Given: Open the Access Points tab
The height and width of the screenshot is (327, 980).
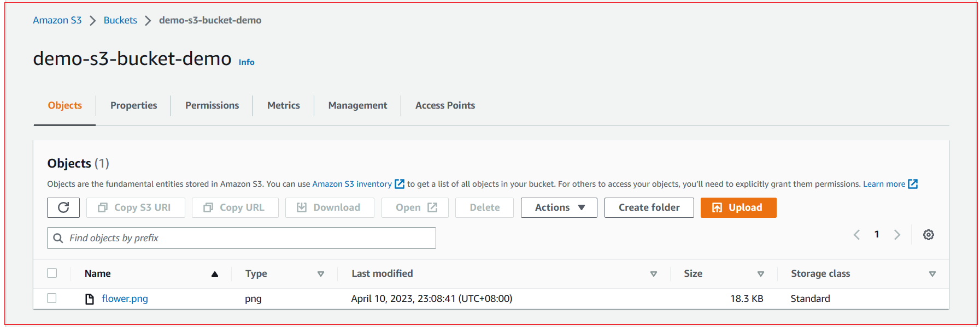Looking at the screenshot, I should click(445, 105).
